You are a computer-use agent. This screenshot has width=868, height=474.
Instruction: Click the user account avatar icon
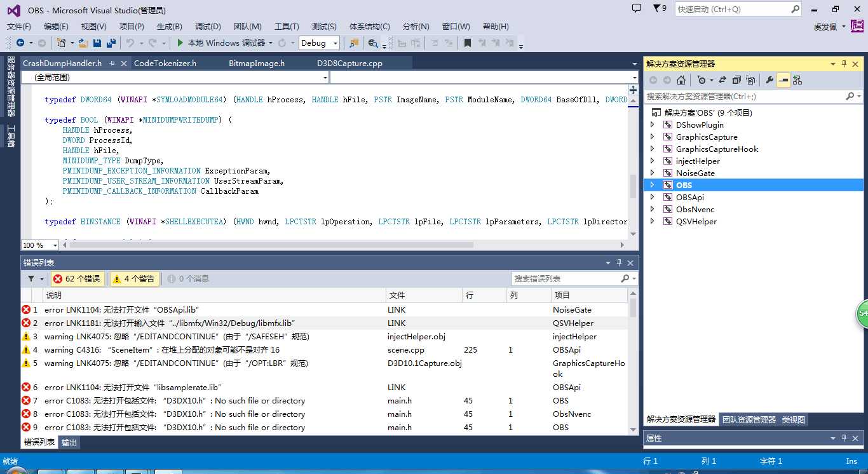[x=857, y=27]
